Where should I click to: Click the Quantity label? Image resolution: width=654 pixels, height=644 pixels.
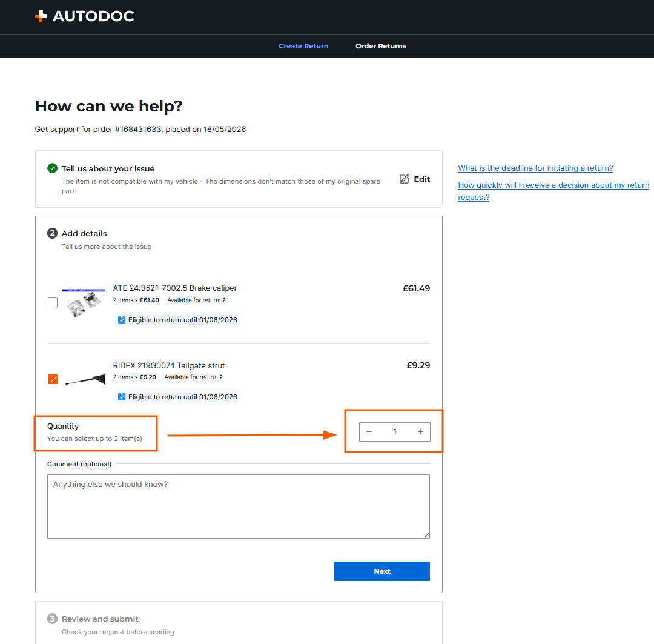click(x=63, y=426)
